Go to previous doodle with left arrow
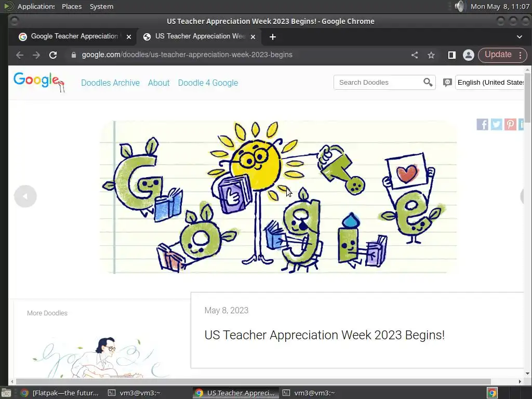 tap(25, 196)
